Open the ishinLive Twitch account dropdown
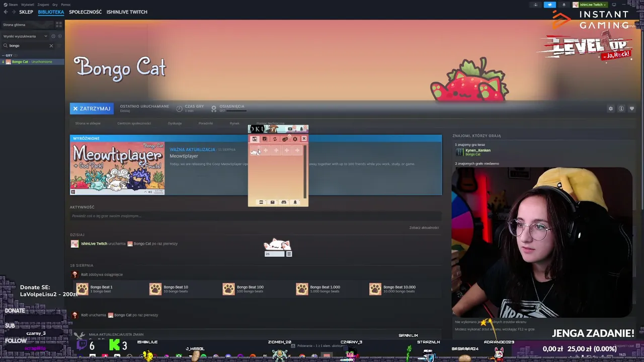Screen dimensions: 644x362 coord(591,5)
